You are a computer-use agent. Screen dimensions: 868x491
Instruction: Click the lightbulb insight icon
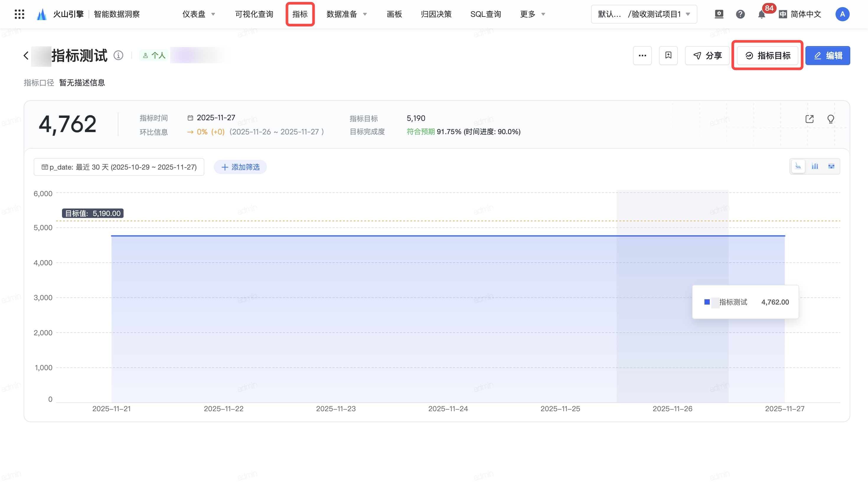[x=831, y=119]
